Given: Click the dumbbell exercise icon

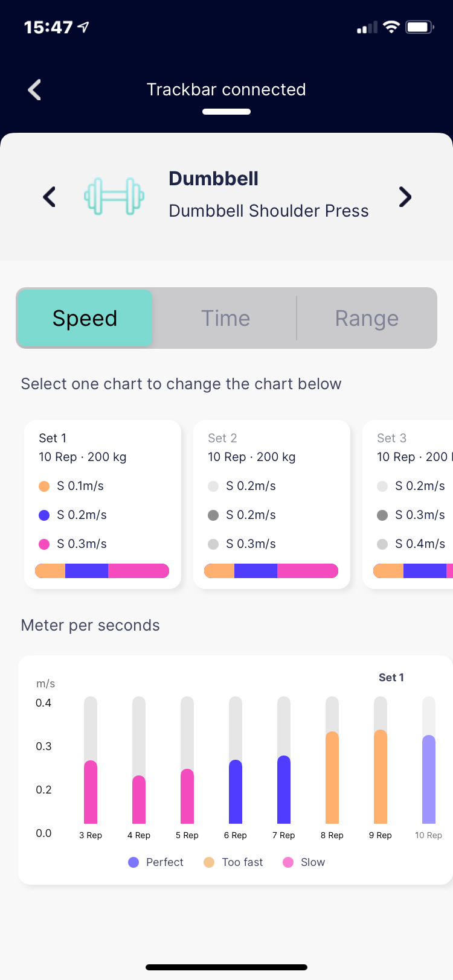Looking at the screenshot, I should tap(114, 196).
